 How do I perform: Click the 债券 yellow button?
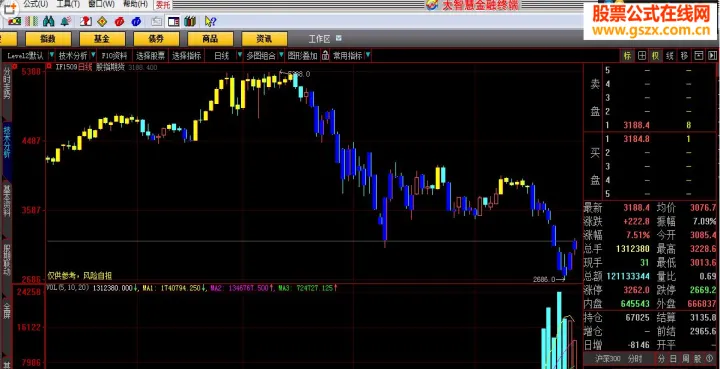coord(156,39)
